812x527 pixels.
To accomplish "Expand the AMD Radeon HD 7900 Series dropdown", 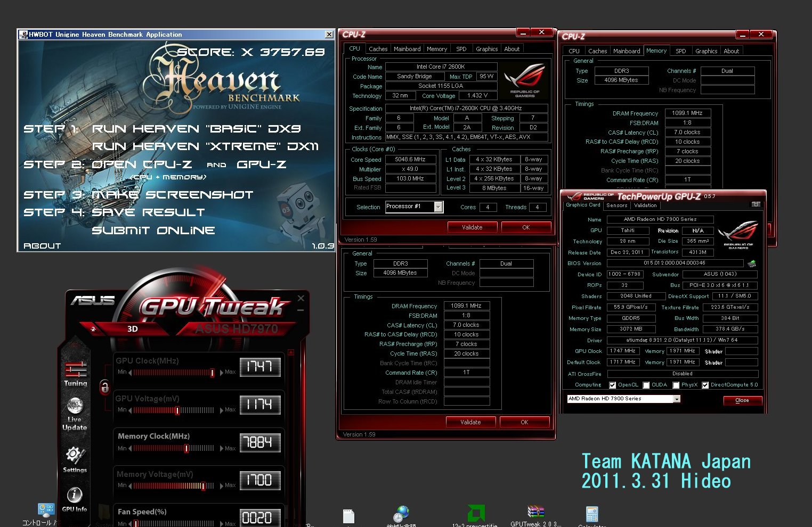I will click(x=677, y=399).
